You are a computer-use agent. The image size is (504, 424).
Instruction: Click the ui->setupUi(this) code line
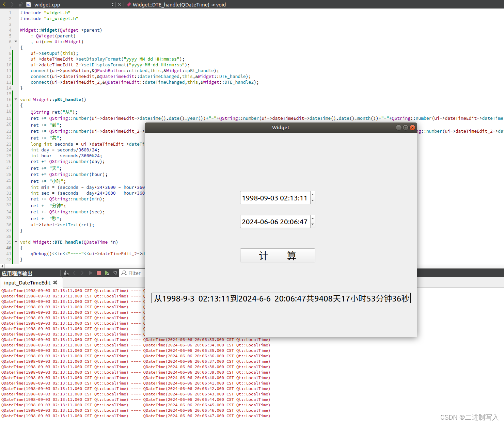(54, 53)
